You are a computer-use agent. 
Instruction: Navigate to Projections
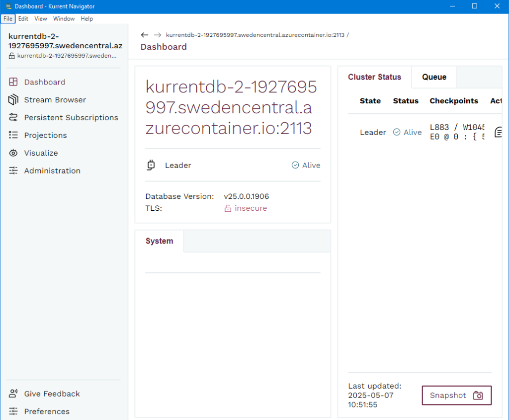click(x=45, y=135)
